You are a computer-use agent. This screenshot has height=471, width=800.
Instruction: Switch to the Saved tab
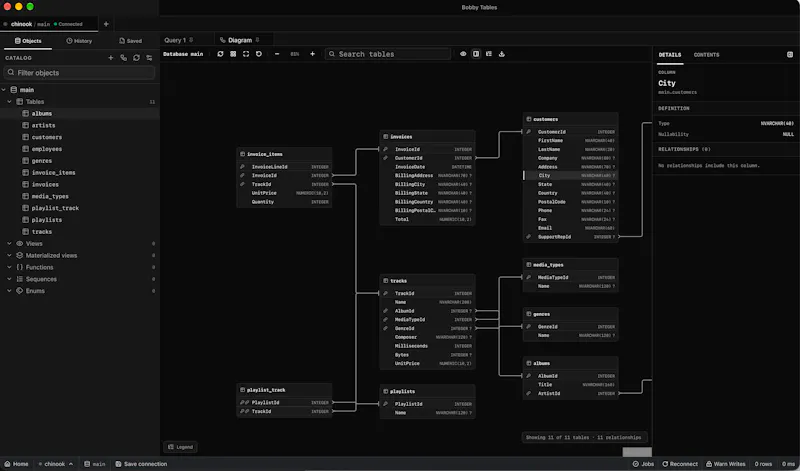click(131, 41)
